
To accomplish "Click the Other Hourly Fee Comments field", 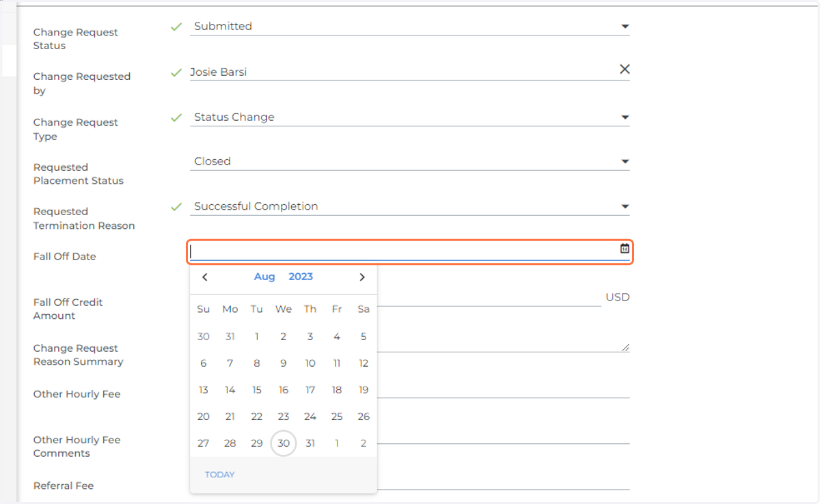I will click(x=503, y=435).
